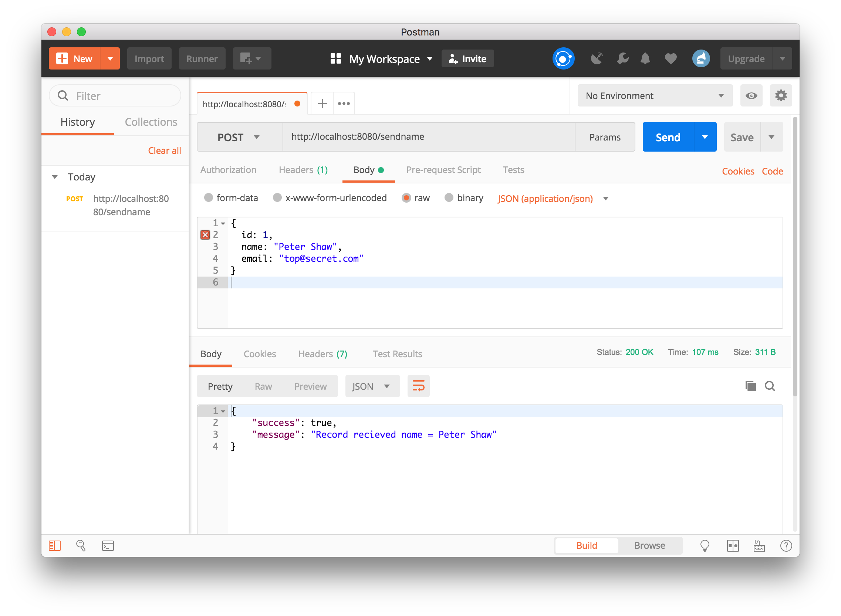Open the Tests tab

click(513, 170)
